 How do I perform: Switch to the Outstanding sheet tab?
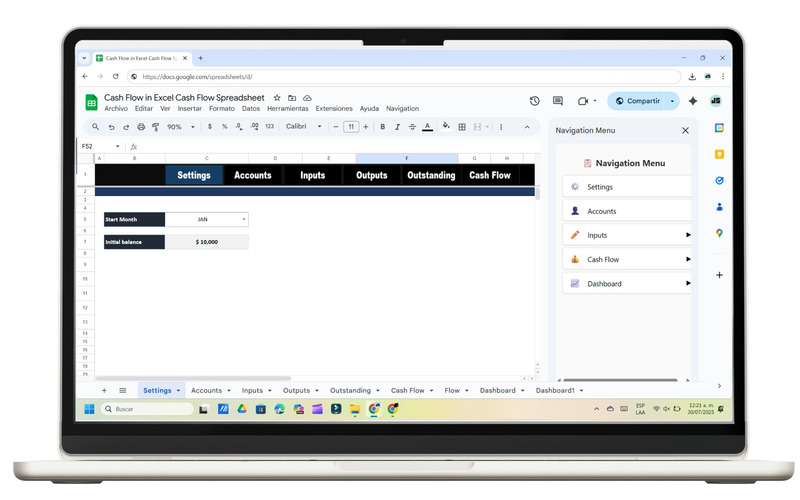[x=350, y=390]
